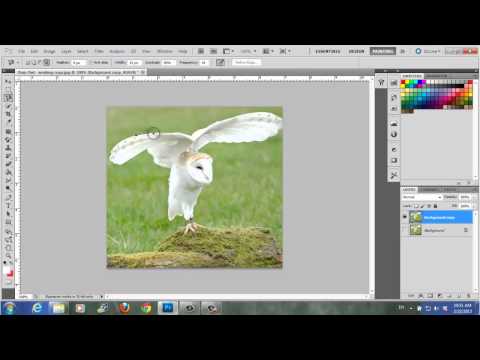Select the Horizontal Type tool
480x360 pixels.
(8, 205)
